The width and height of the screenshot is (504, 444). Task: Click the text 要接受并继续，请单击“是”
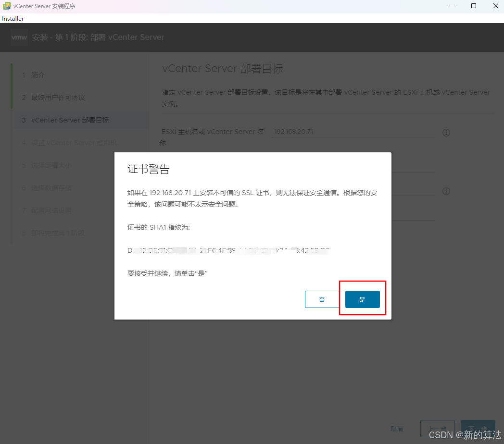(167, 273)
